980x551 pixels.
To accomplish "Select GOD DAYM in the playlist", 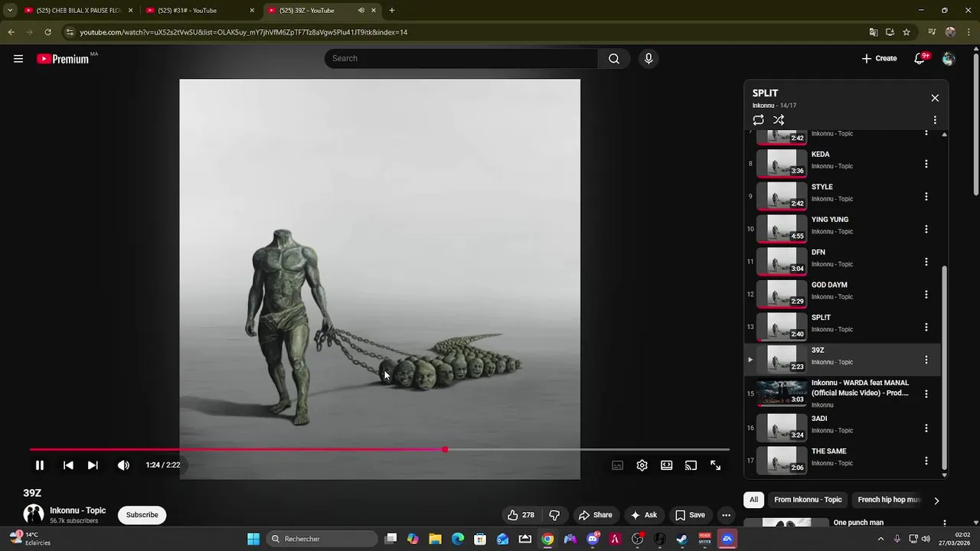I will pyautogui.click(x=842, y=294).
